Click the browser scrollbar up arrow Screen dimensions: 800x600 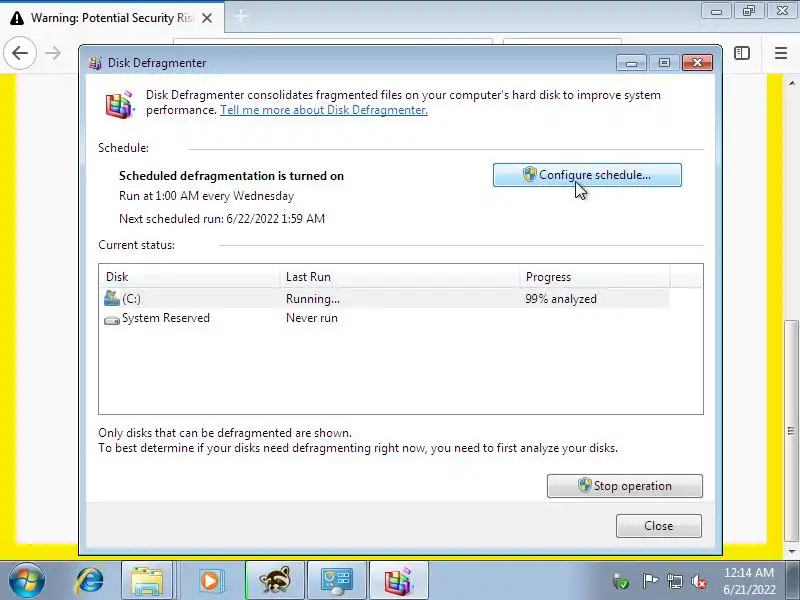791,83
